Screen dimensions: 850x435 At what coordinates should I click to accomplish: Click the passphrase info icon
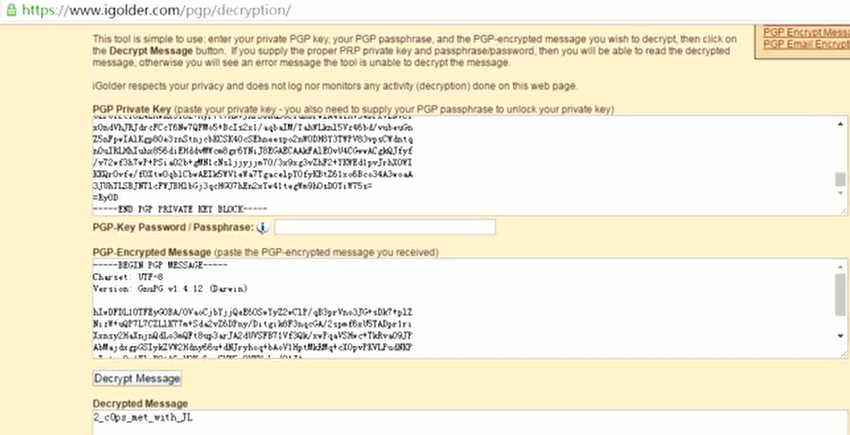click(x=262, y=228)
